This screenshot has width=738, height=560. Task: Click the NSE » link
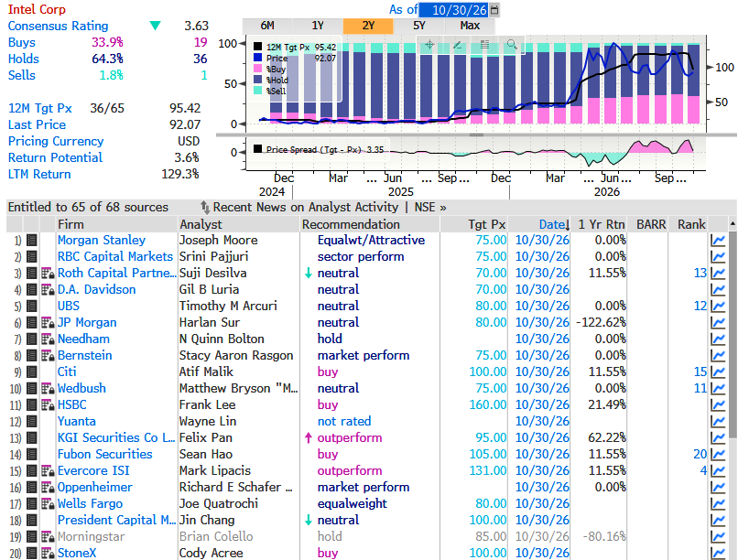(x=430, y=207)
